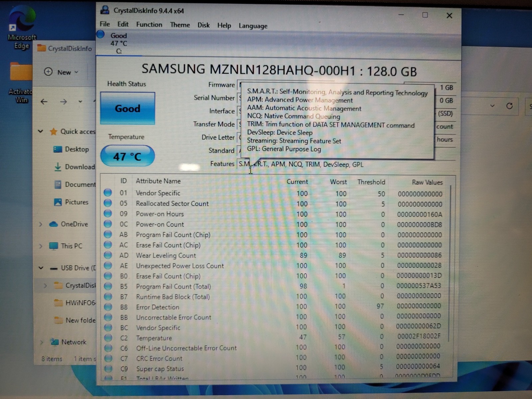The height and width of the screenshot is (399, 532).
Task: Expand CrystalDiskInfo folder in sidebar tree
Action: click(x=45, y=285)
